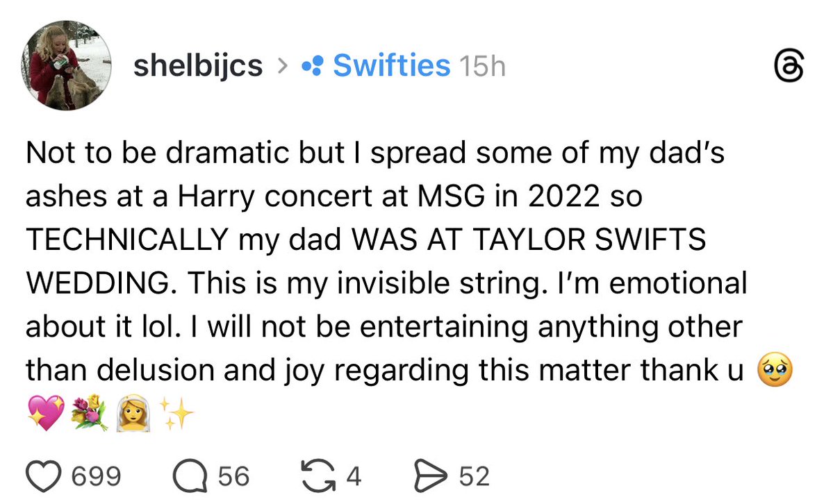Click the 15h timestamp
The width and height of the screenshot is (833, 504).
pos(482,67)
